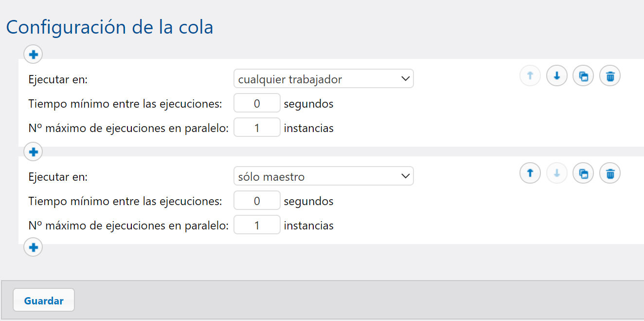Click the first 'Ejecutar en:' label
644x321 pixels.
58,79
